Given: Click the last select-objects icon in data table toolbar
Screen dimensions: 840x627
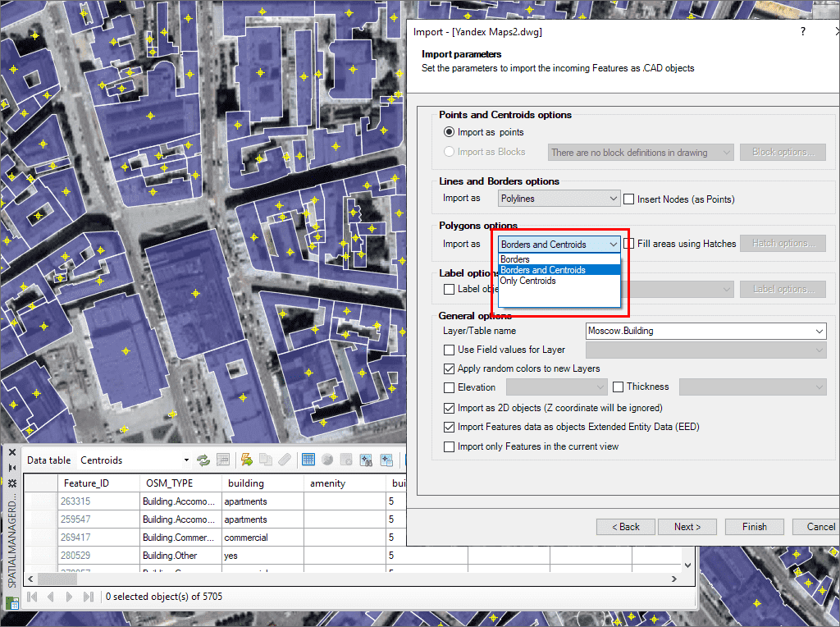Looking at the screenshot, I should pos(386,460).
